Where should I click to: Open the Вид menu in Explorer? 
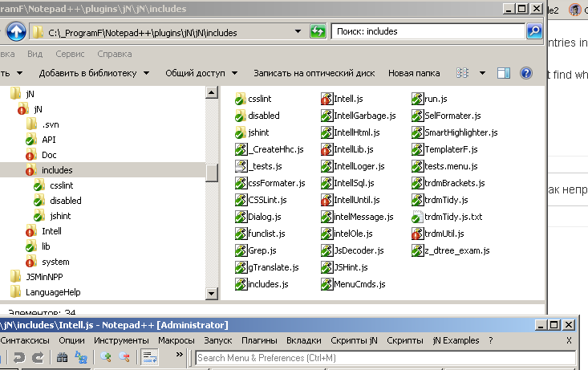tap(34, 54)
